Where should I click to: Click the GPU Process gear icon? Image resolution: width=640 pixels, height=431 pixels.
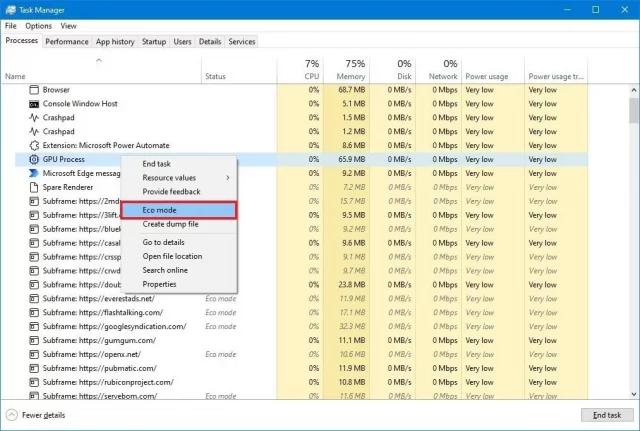pos(34,159)
